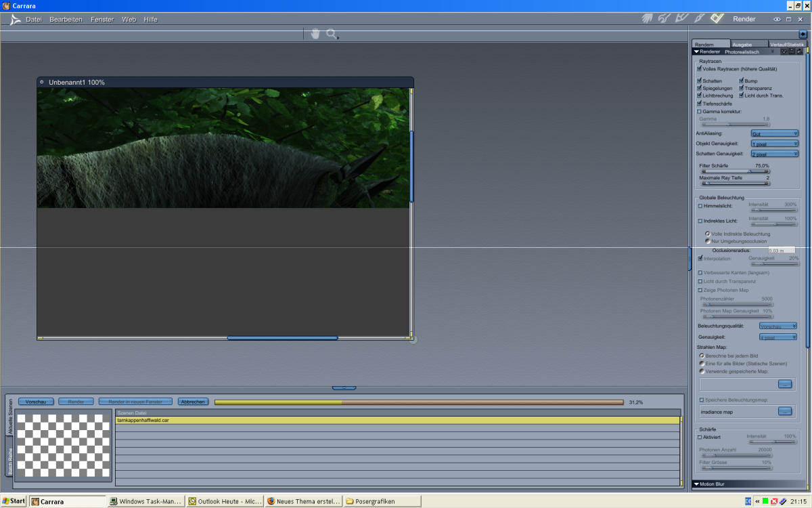Enable Indirektes Licht checkbox
Viewport: 812px width, 508px height.
[x=700, y=221]
